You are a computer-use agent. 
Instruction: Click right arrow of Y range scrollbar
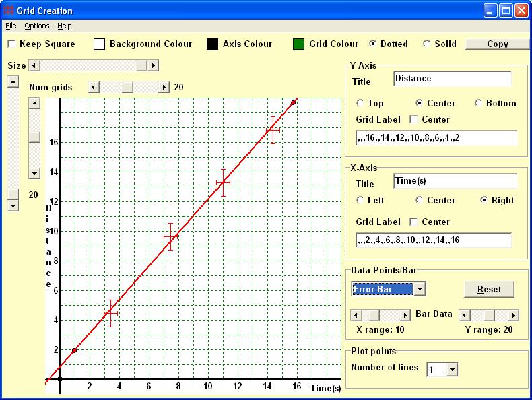click(x=514, y=315)
